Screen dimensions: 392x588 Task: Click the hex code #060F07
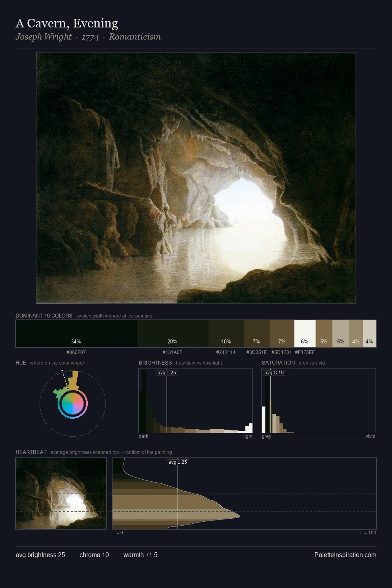coord(76,352)
